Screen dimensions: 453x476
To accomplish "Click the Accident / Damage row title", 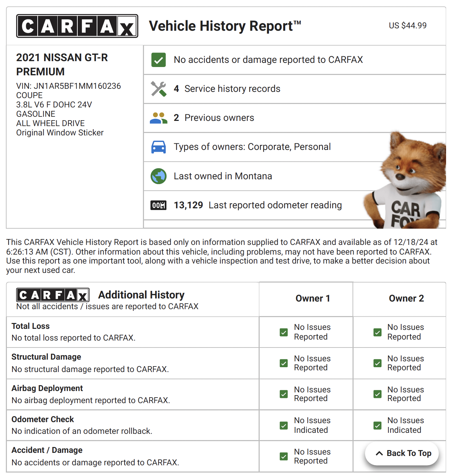I will coord(47,450).
